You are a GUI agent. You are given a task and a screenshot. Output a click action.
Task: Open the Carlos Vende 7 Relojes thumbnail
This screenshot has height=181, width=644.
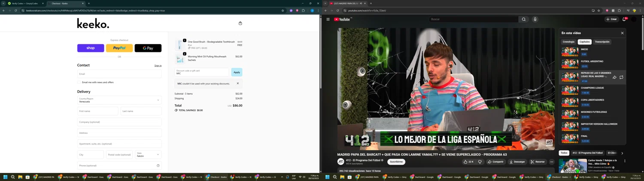point(573,166)
